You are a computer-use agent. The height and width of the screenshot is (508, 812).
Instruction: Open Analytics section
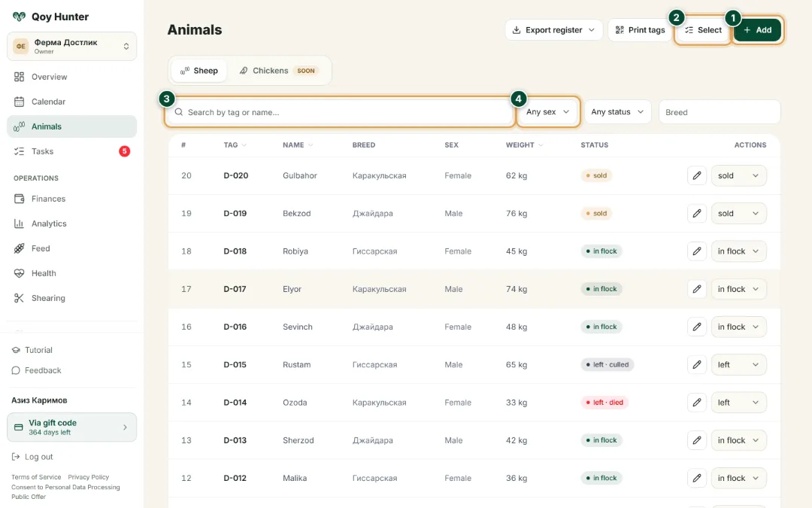tap(72, 224)
